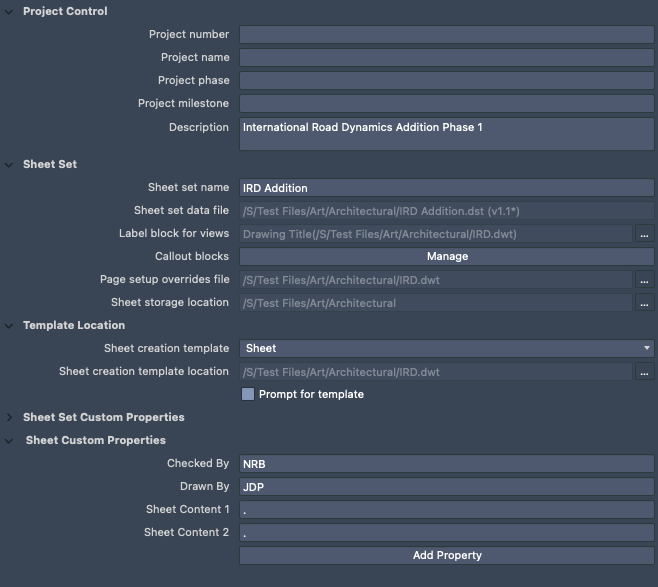Click the Sheet set name field
The height and width of the screenshot is (587, 658).
pyautogui.click(x=446, y=188)
